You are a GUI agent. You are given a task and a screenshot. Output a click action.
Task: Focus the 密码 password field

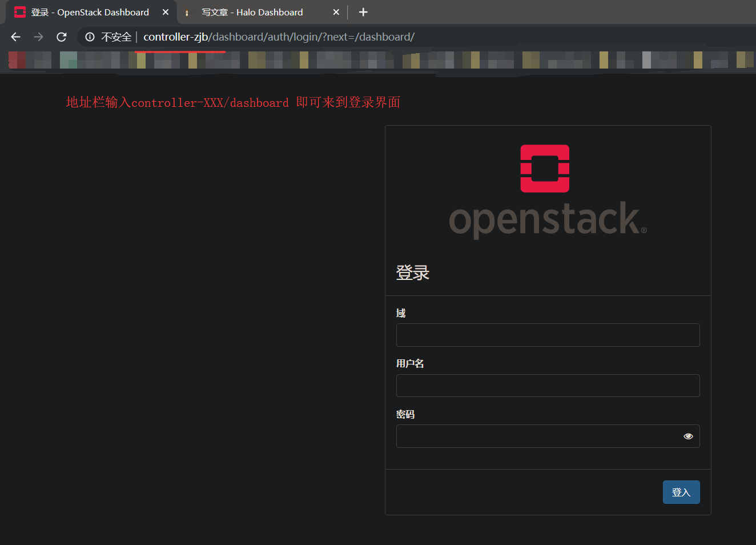tap(548, 436)
